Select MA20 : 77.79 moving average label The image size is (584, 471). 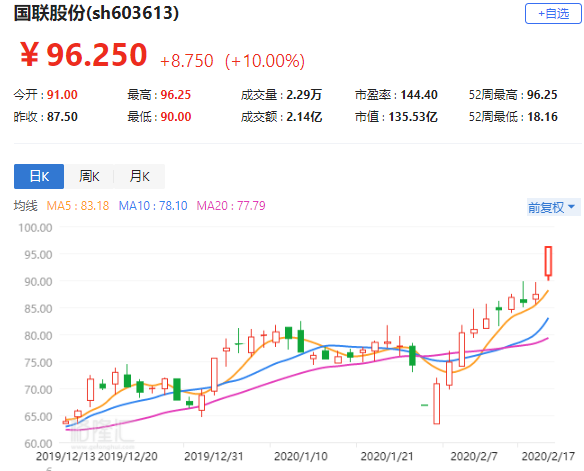[x=231, y=206]
